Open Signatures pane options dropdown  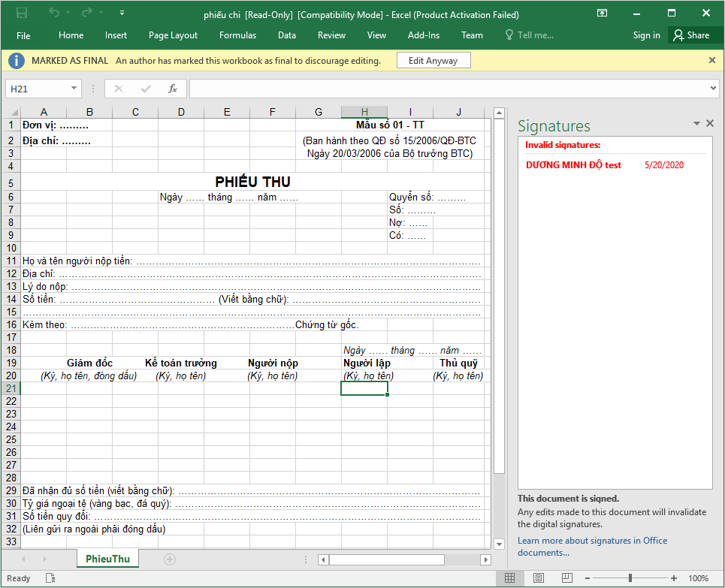pyautogui.click(x=696, y=123)
